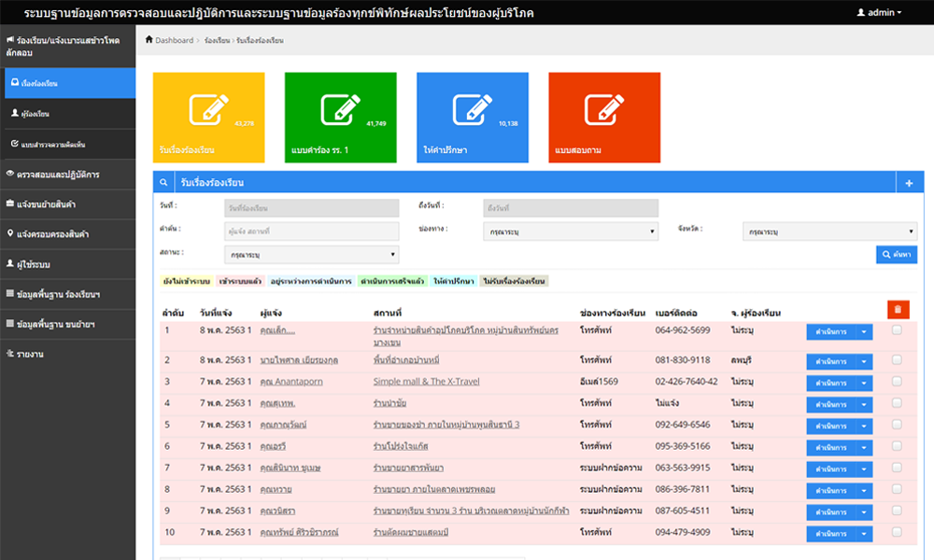Click the magnifier icon in the รับเรื่องร้องเรียน panel header
Viewport: 934px width, 560px height.
(163, 183)
